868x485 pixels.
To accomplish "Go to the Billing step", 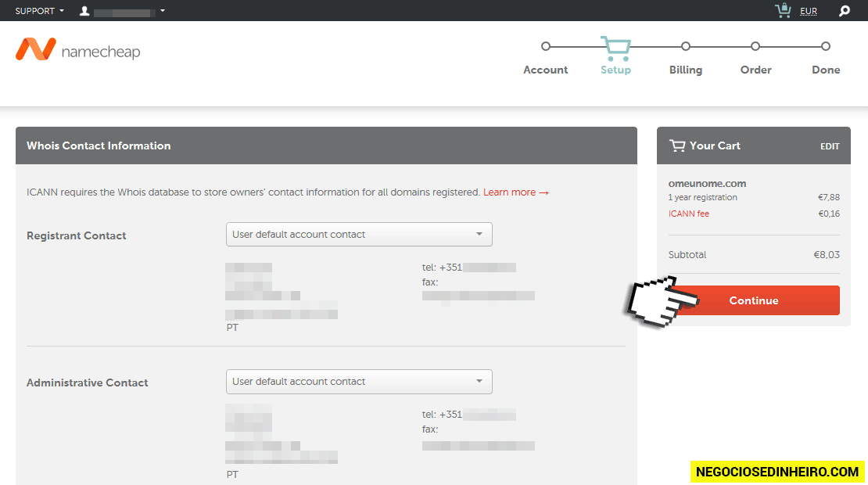I will [685, 70].
